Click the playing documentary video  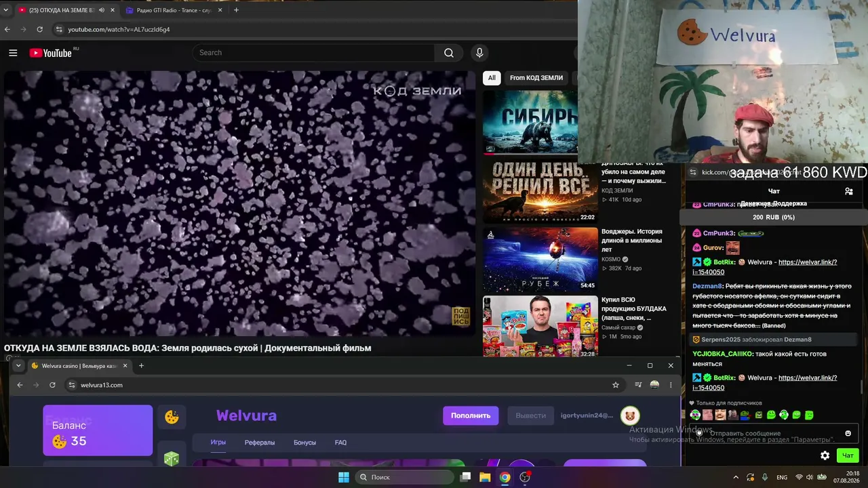pos(239,203)
